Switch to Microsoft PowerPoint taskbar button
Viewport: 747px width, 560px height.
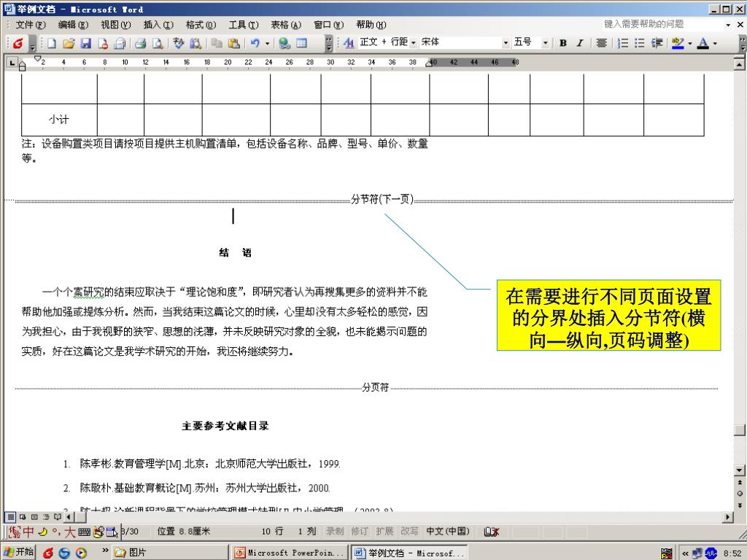click(290, 553)
